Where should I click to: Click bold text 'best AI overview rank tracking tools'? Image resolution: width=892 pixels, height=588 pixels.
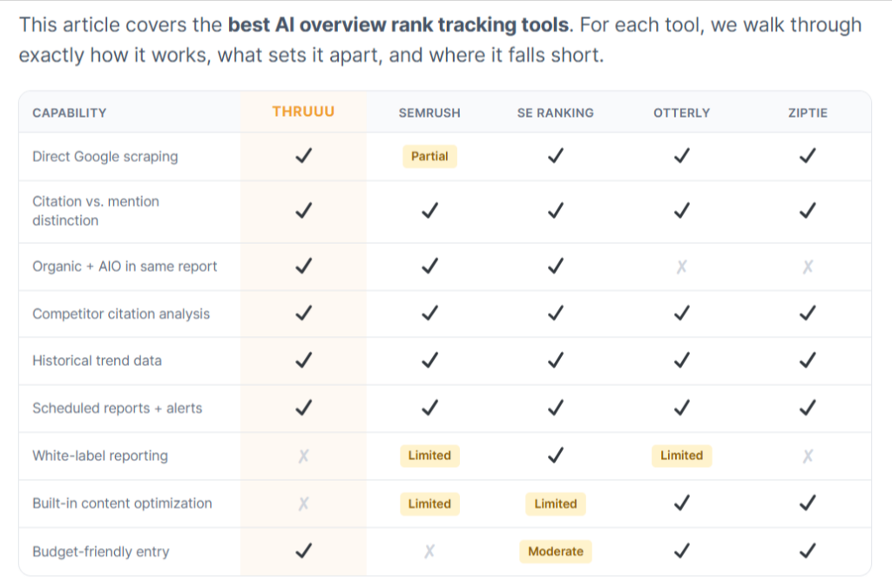coord(398,24)
